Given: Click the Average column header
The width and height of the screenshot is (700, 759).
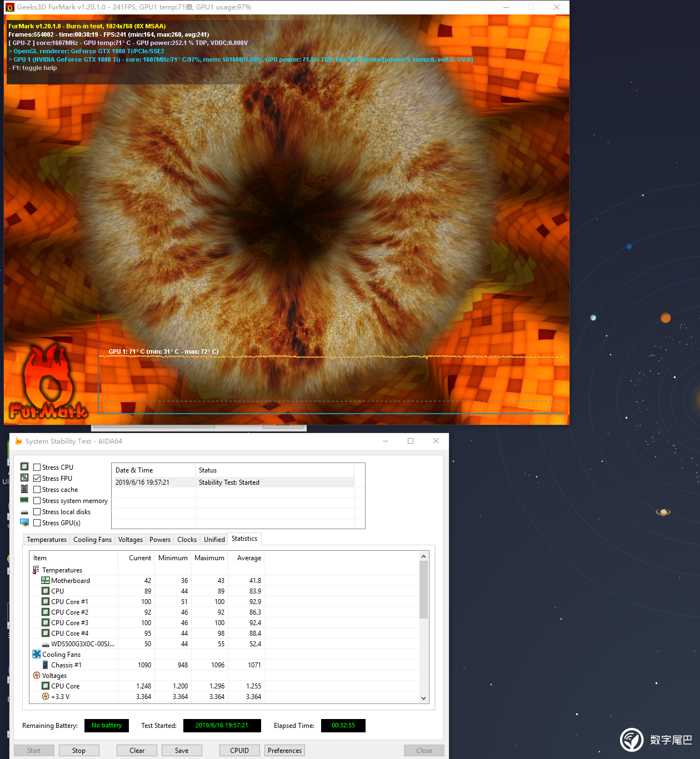Looking at the screenshot, I should click(246, 558).
